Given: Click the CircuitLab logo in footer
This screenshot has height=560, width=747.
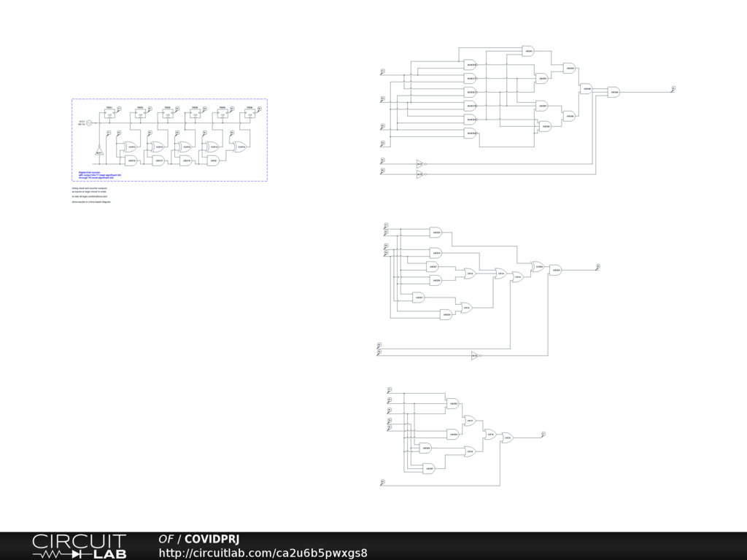Looking at the screenshot, I should tap(79, 545).
